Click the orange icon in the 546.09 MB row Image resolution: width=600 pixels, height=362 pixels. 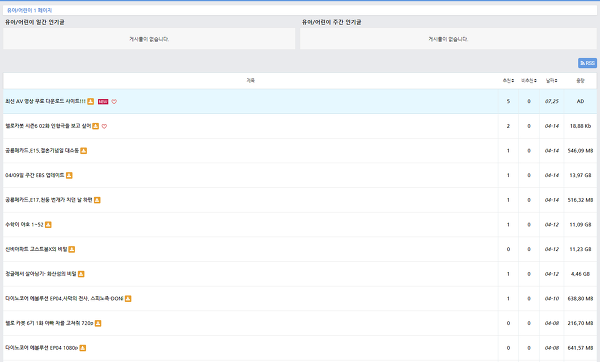click(83, 151)
